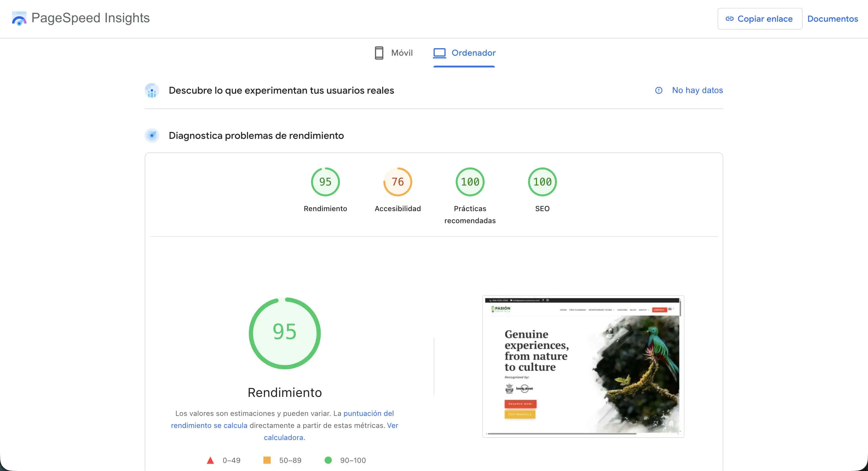Click the Copiar enlace link icon

pyautogui.click(x=729, y=19)
